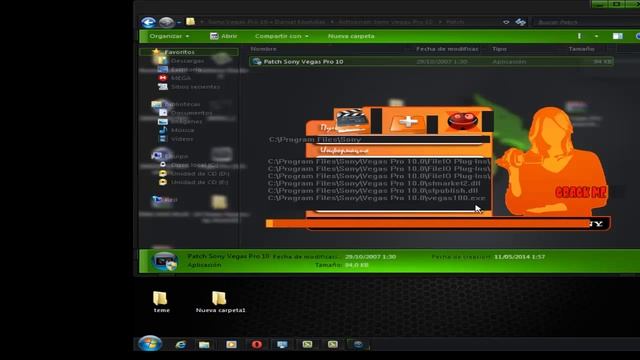Click the folder icon in the address bar
Screen dimensions: 640x360
[x=190, y=21]
